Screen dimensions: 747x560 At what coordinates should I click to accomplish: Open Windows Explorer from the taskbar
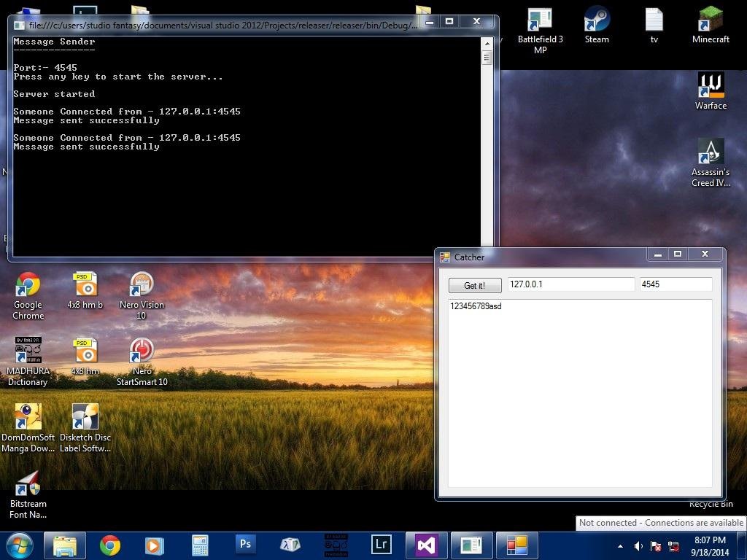click(x=65, y=545)
